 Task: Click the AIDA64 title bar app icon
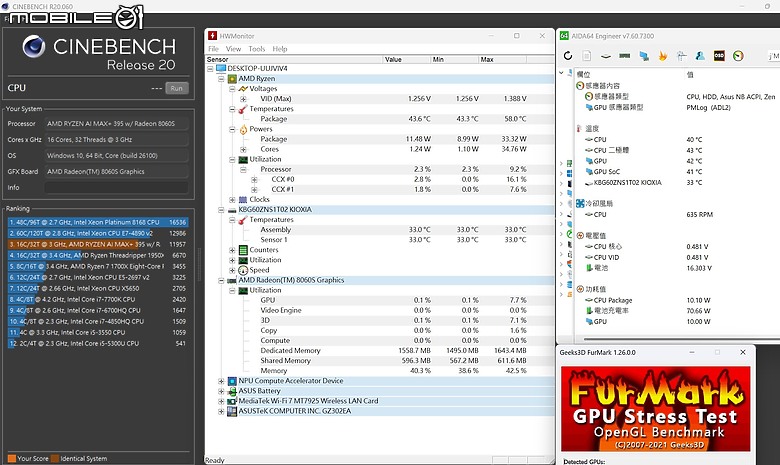pyautogui.click(x=564, y=36)
